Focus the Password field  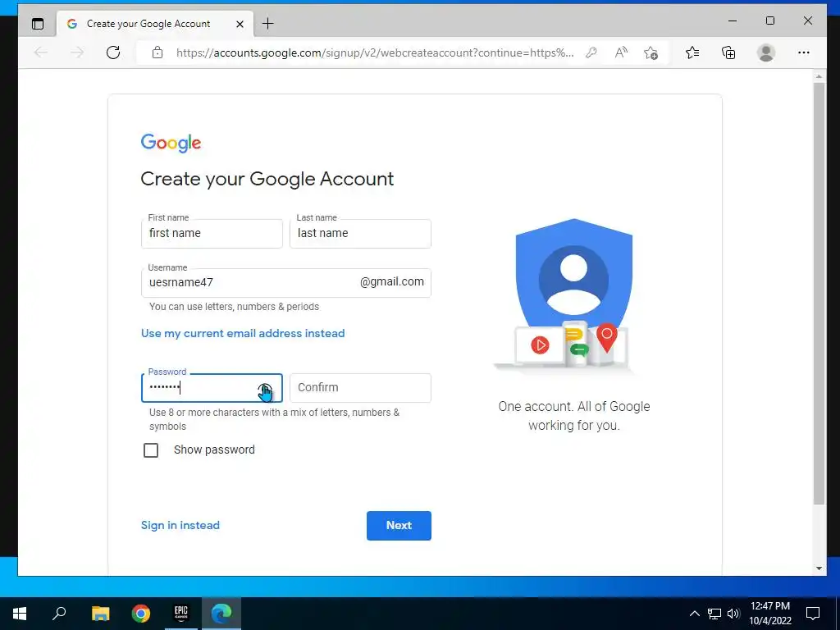[x=212, y=388]
